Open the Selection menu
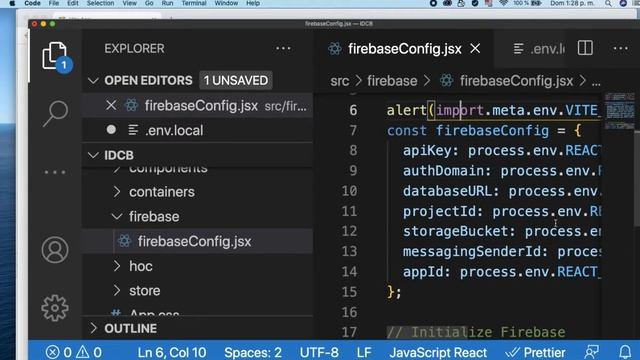The height and width of the screenshot is (360, 640). (100, 3)
